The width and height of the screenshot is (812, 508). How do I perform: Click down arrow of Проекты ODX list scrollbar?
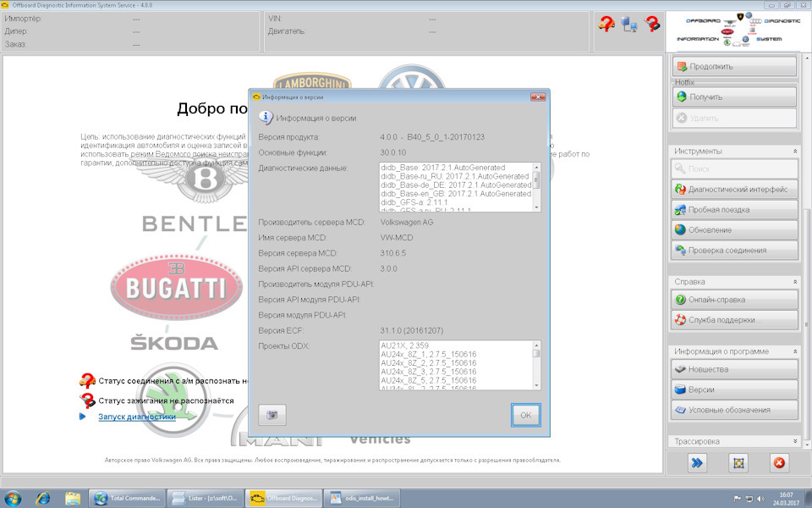(536, 385)
